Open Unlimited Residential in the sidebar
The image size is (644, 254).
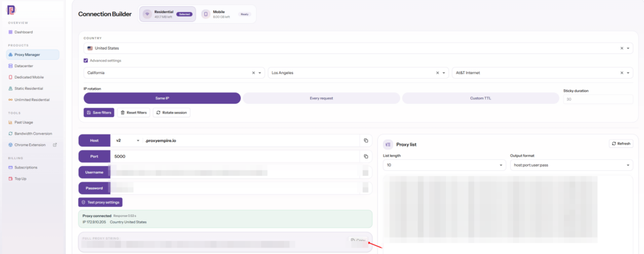click(33, 100)
